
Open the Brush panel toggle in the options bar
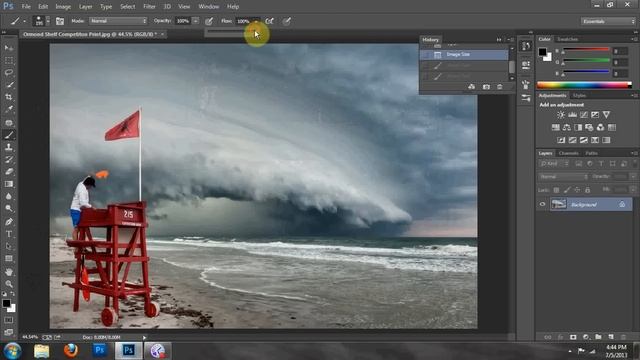click(x=60, y=21)
